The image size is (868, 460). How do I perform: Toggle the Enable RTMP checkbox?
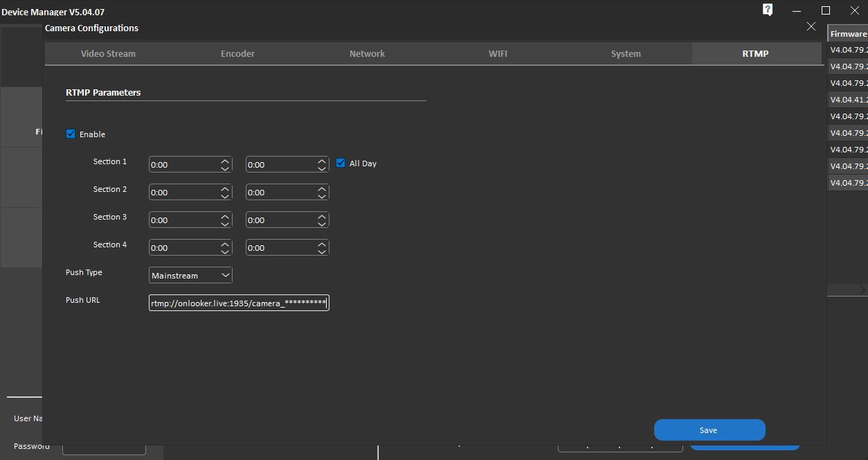click(71, 134)
